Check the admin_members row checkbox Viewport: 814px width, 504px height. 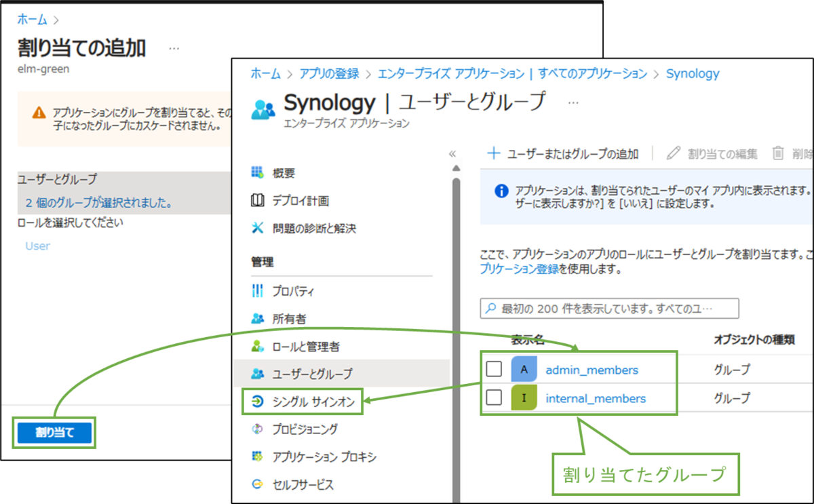tap(495, 370)
